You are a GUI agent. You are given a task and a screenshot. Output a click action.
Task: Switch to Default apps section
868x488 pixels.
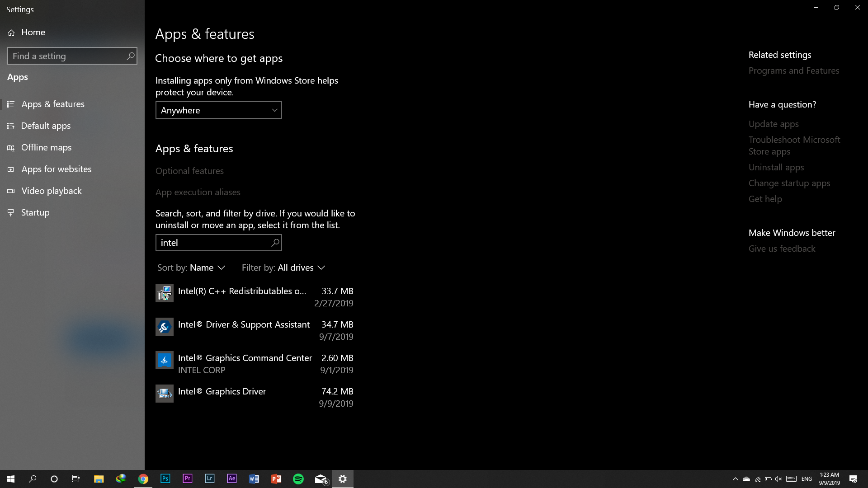pyautogui.click(x=46, y=126)
